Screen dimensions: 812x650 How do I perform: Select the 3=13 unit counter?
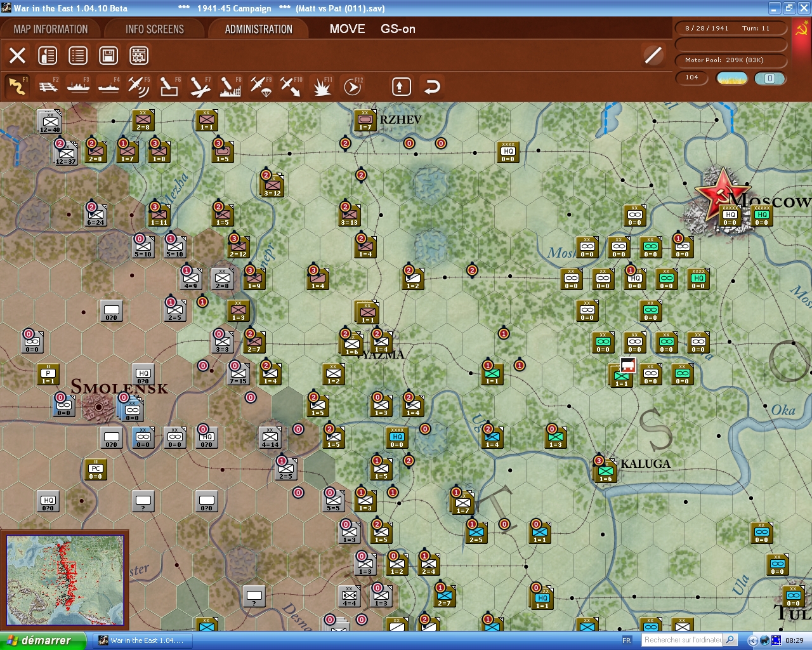(350, 215)
